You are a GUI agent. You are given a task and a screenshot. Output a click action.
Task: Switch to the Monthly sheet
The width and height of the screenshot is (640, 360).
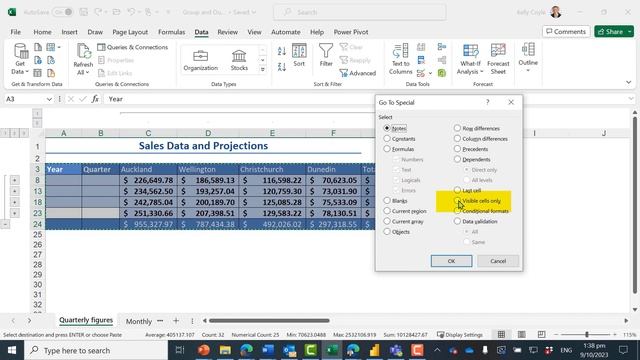pyautogui.click(x=138, y=321)
